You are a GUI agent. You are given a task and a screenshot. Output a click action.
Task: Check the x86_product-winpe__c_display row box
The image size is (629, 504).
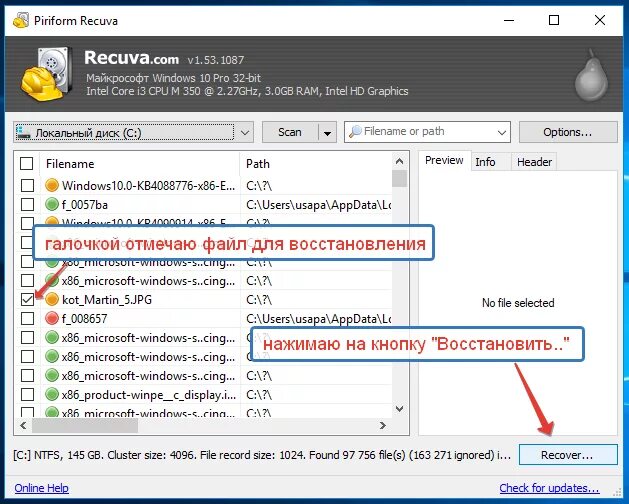click(x=27, y=394)
